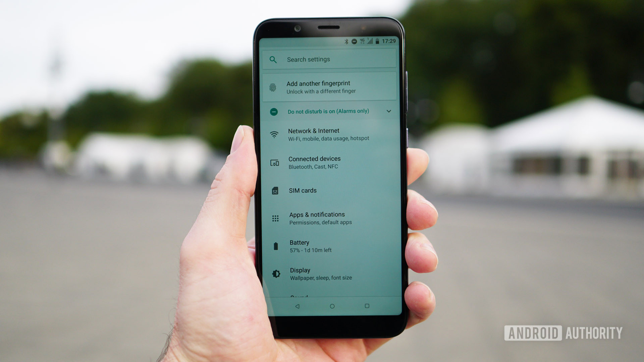The width and height of the screenshot is (644, 362).
Task: Tap the Connected devices Bluetooth icon
Action: click(x=274, y=163)
